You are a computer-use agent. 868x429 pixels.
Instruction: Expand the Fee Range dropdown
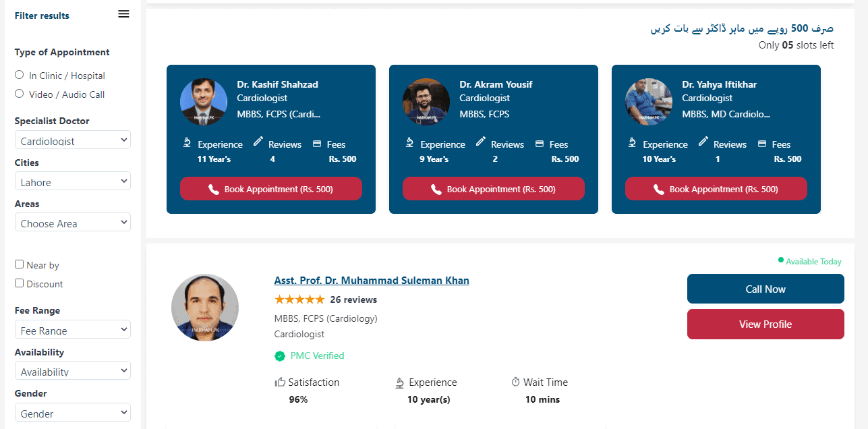coord(73,330)
